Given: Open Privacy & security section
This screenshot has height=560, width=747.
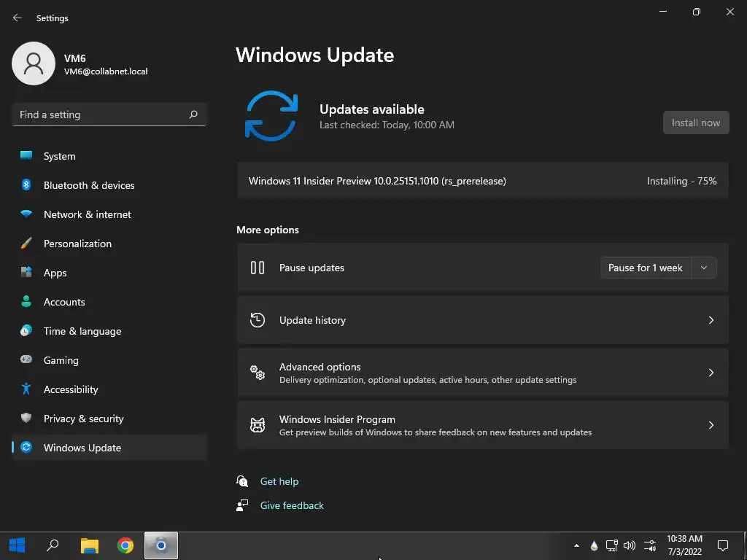Looking at the screenshot, I should (109, 418).
